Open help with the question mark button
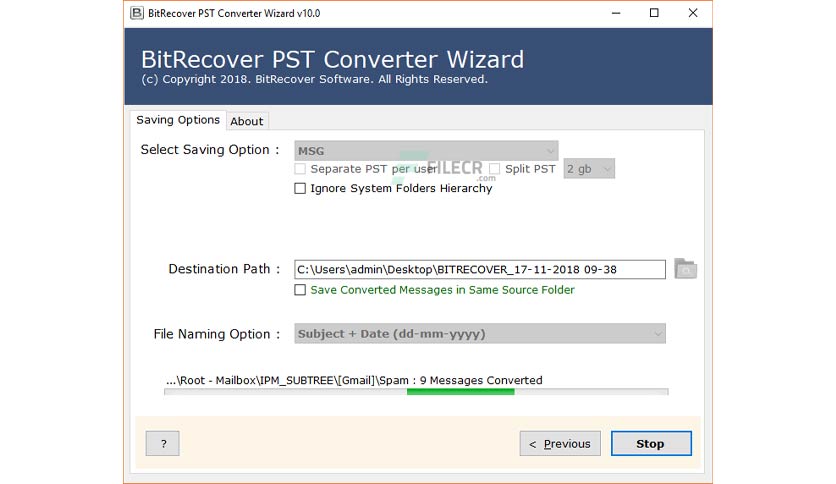The image size is (836, 484). tap(163, 443)
